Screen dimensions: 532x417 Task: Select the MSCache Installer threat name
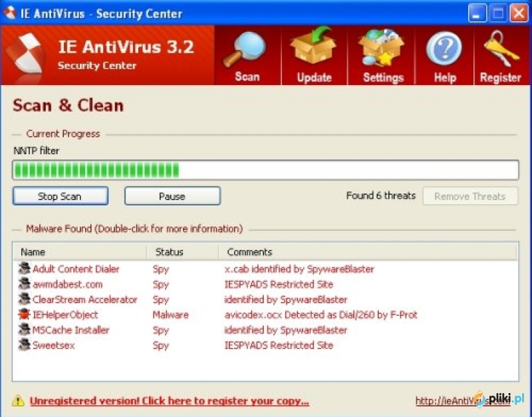coord(71,330)
